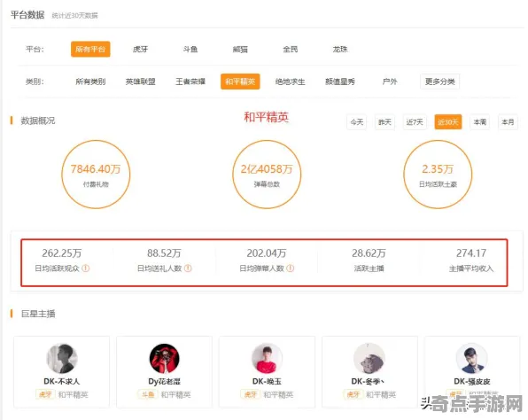This screenshot has height=420, width=528.
Task: Filter by 虎牙 platform
Action: [141, 49]
